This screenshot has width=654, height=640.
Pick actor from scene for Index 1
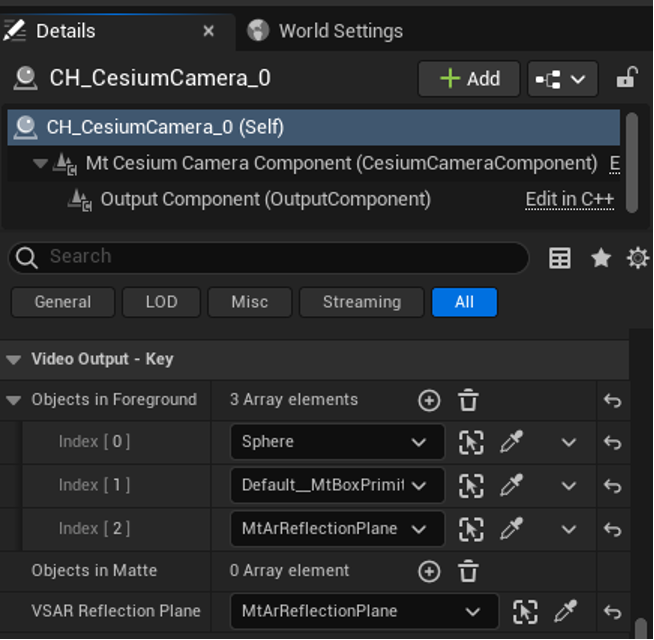pos(511,486)
